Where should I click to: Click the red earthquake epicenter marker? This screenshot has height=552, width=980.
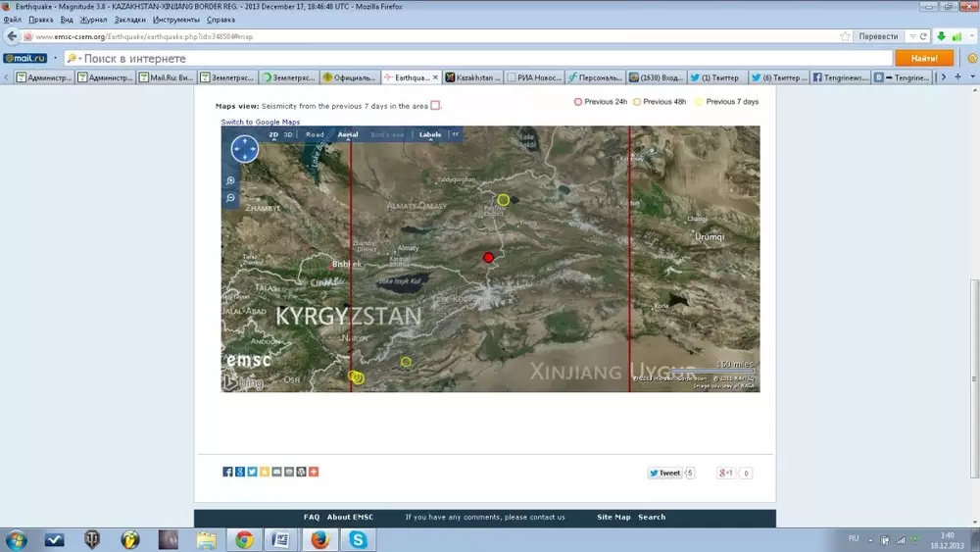489,258
